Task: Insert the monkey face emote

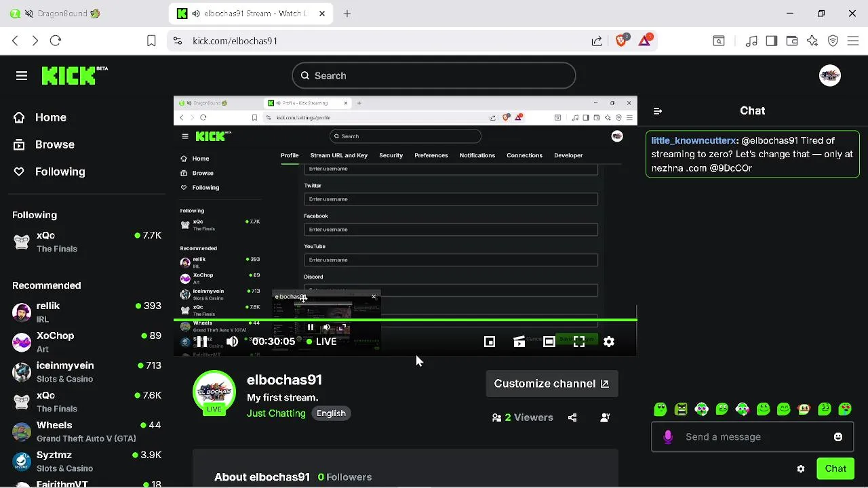Action: (804, 409)
